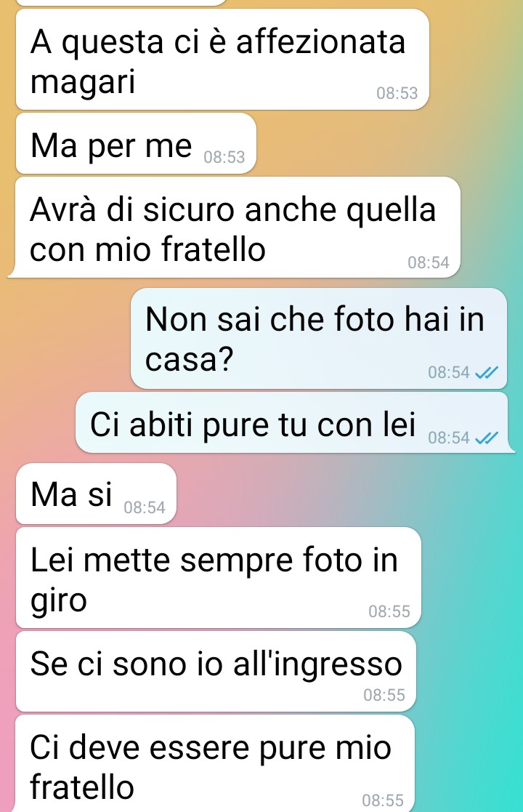Select the 'Ma per me' message bubble
523x812 pixels.
136,143
